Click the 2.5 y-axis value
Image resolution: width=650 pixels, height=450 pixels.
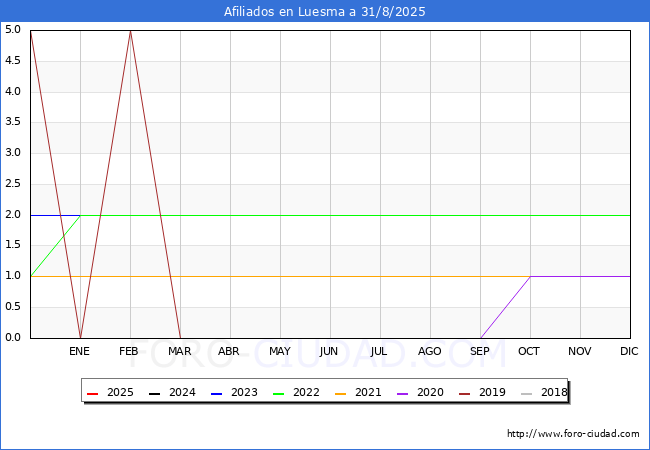coord(13,184)
